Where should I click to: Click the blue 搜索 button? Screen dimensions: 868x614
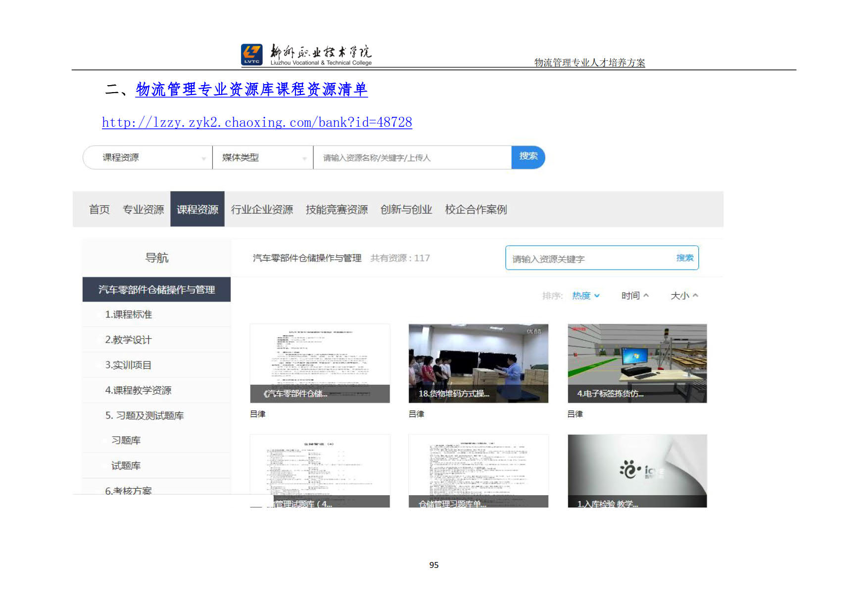[x=528, y=157]
